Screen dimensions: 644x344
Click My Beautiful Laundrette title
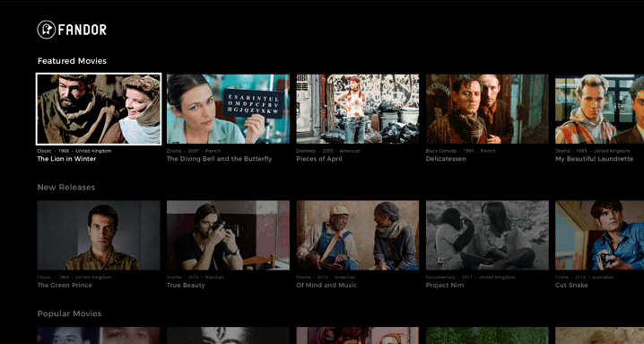(595, 159)
